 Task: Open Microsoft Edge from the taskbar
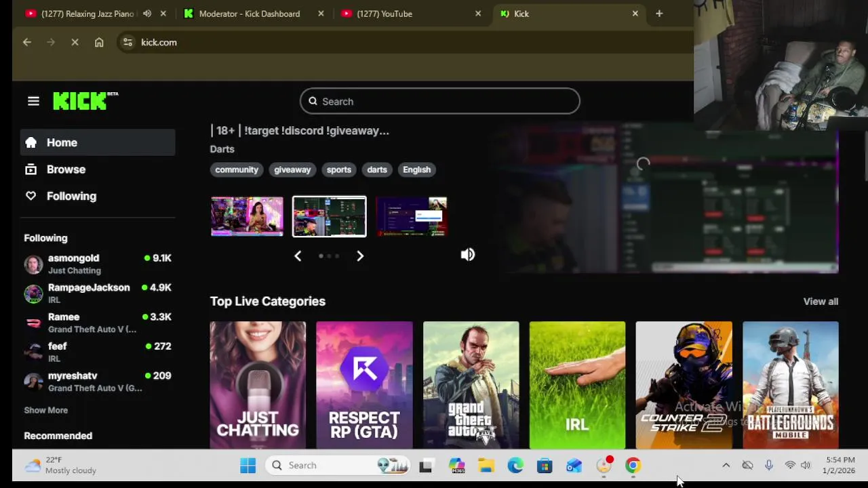[x=515, y=466]
